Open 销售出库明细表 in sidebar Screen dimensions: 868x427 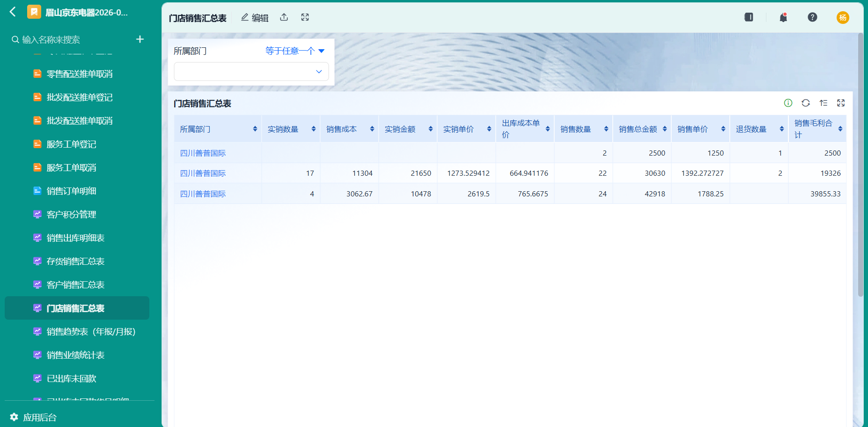(x=76, y=238)
